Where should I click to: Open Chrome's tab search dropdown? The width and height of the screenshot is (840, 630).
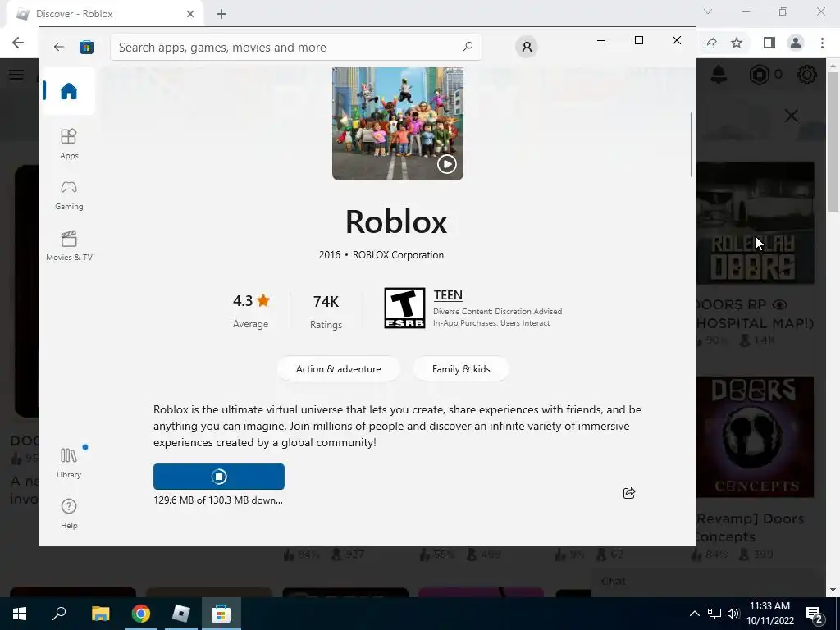(708, 11)
